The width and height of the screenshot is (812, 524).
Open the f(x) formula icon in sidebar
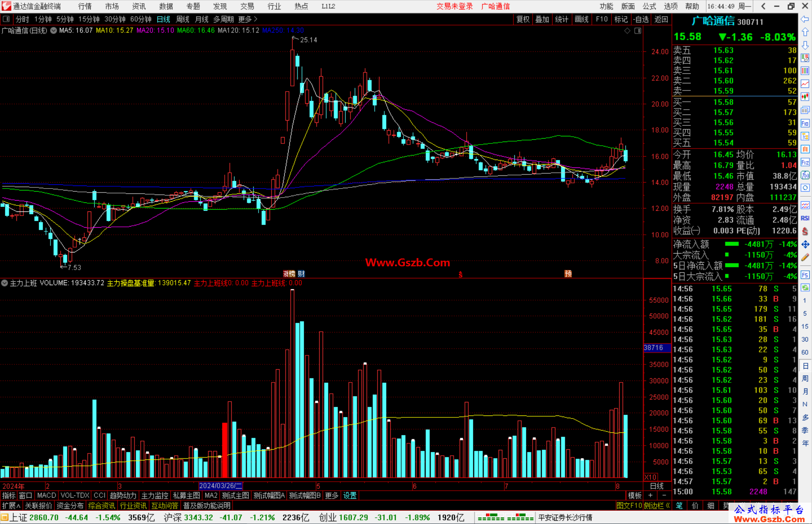[x=805, y=175]
